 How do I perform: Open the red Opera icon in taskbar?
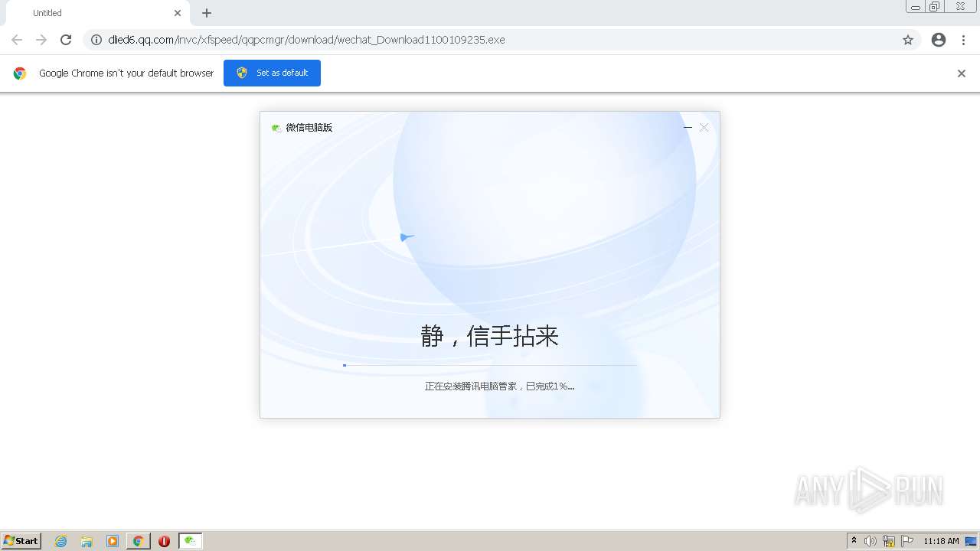(164, 541)
